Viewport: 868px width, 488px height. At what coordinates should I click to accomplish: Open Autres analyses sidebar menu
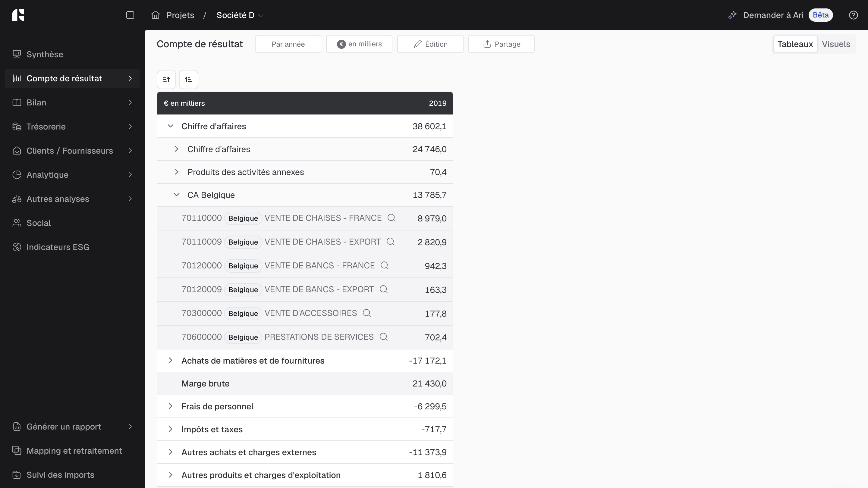coord(72,199)
